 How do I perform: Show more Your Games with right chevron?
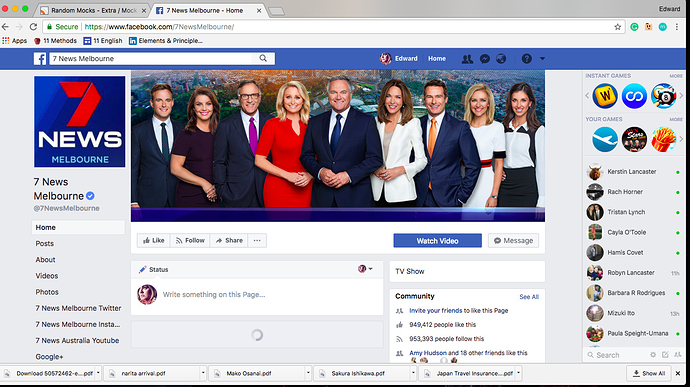pos(681,139)
